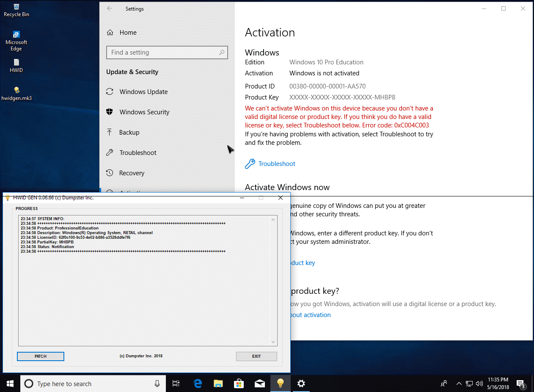Expand hidden icons in the system tray
This screenshot has width=534, height=392.
[x=459, y=383]
